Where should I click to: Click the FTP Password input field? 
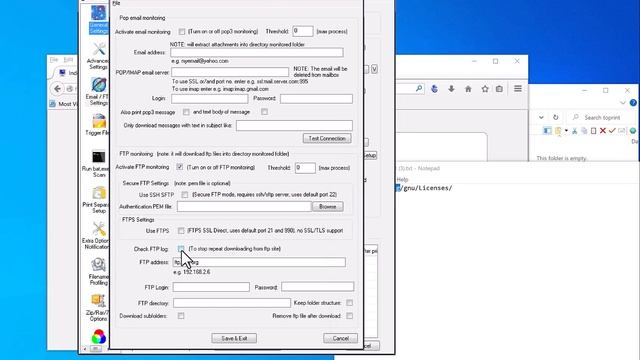point(318,287)
